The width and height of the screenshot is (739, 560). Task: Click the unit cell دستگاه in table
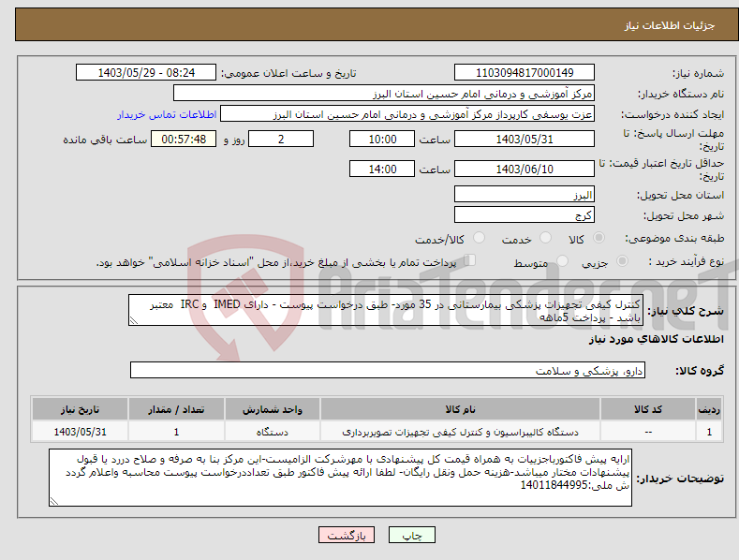pyautogui.click(x=273, y=432)
